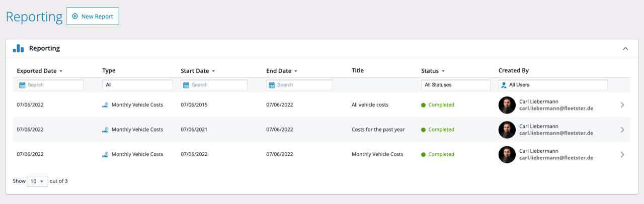
Task: Click calendar icon in Exported Date search
Action: tap(22, 85)
